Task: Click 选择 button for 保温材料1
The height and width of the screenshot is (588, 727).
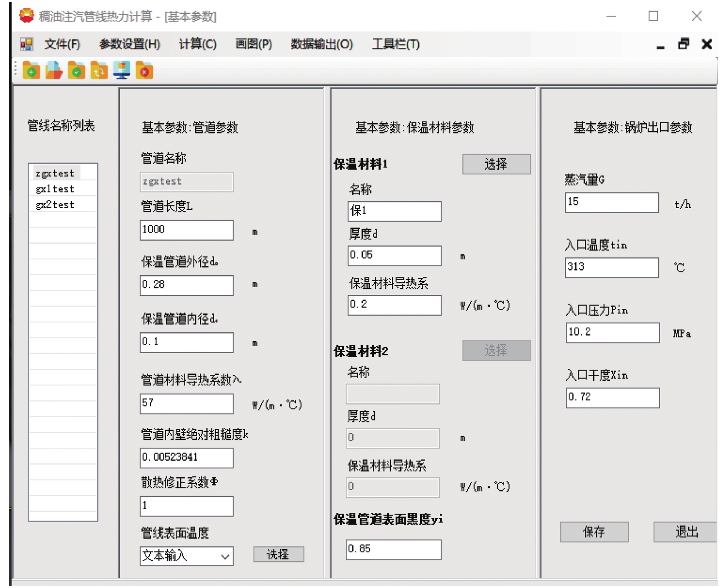Action: point(496,164)
